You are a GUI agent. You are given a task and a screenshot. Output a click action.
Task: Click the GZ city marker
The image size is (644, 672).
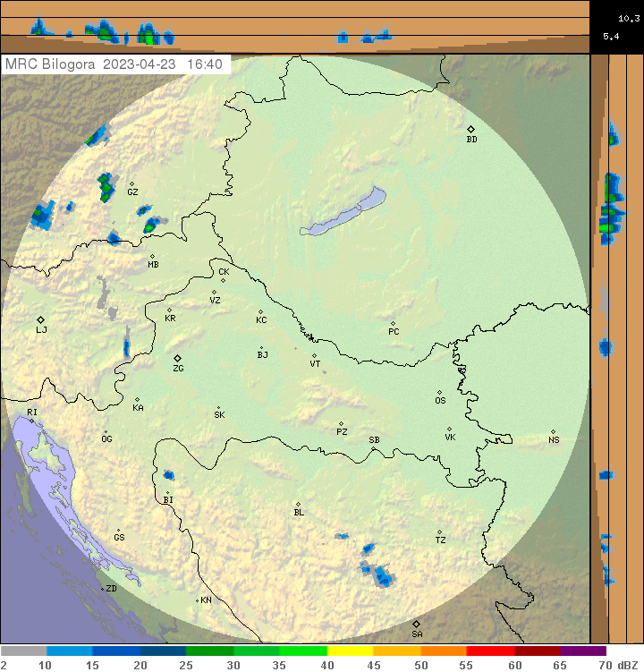point(131,184)
